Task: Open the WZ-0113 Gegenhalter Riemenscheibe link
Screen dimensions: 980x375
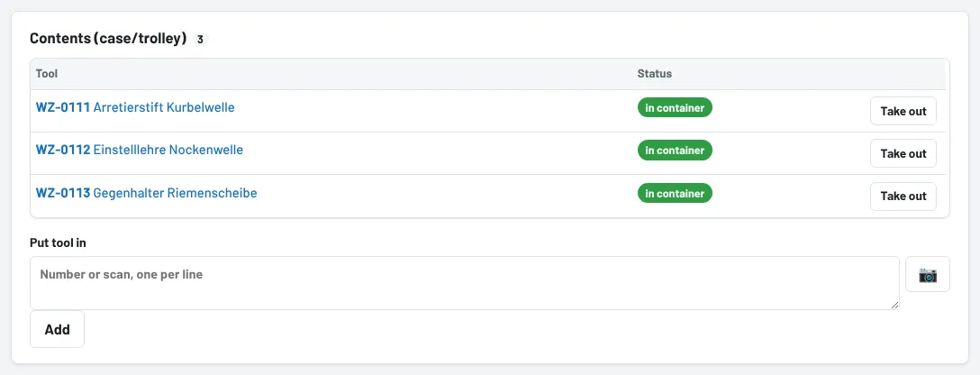Action: click(x=146, y=193)
